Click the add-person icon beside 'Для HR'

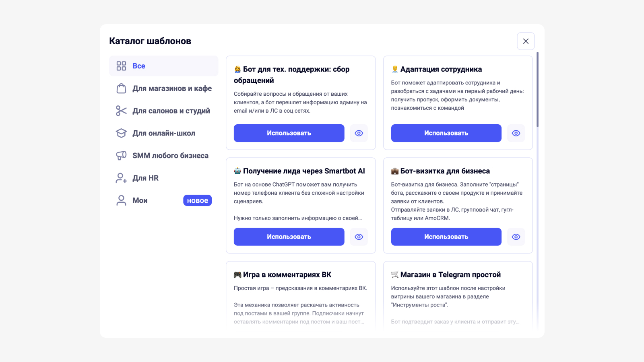pos(121,178)
